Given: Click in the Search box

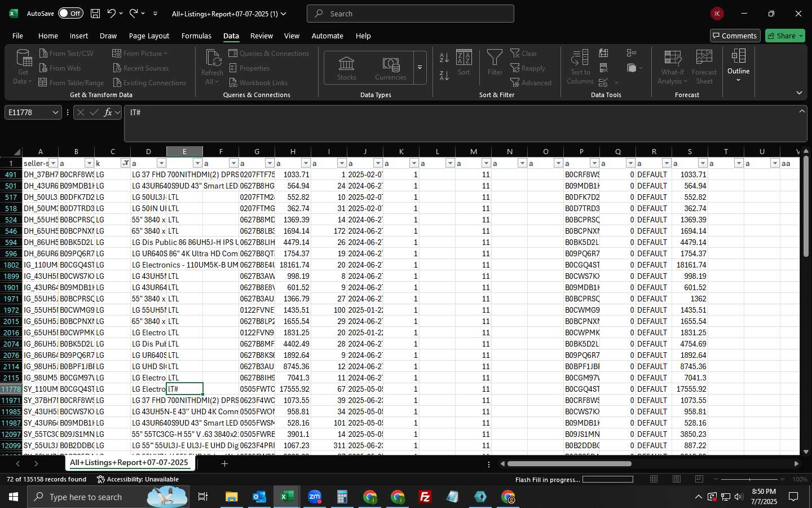Looking at the screenshot, I should click(x=411, y=14).
